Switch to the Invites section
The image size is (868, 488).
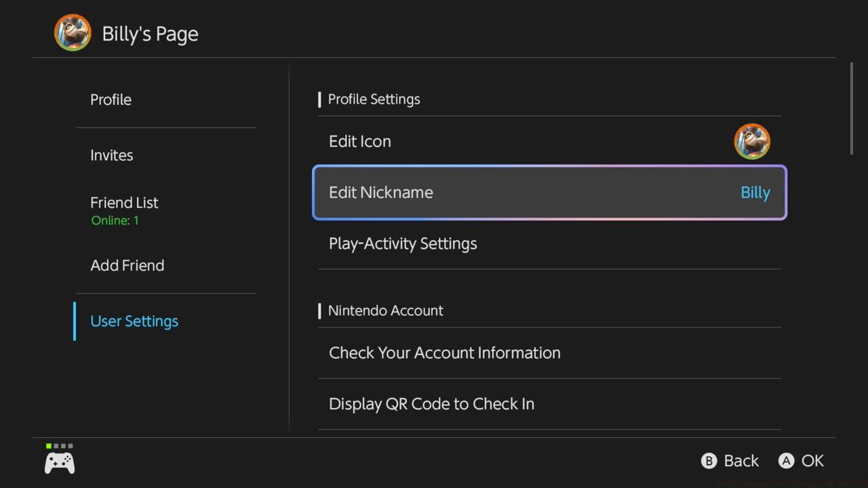[112, 155]
